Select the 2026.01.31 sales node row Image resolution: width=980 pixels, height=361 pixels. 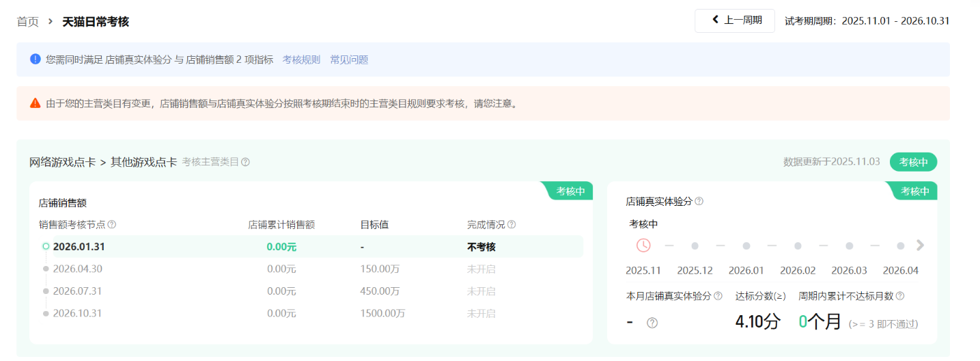pos(79,247)
